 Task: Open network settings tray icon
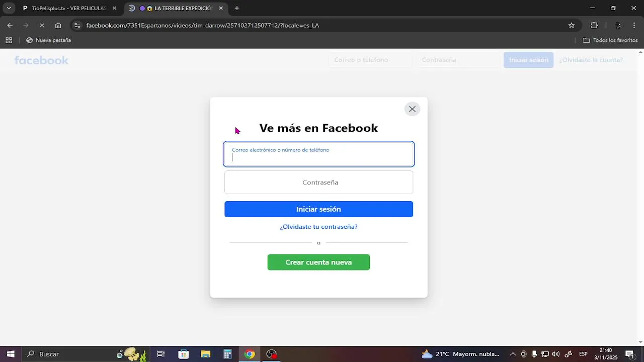545,354
